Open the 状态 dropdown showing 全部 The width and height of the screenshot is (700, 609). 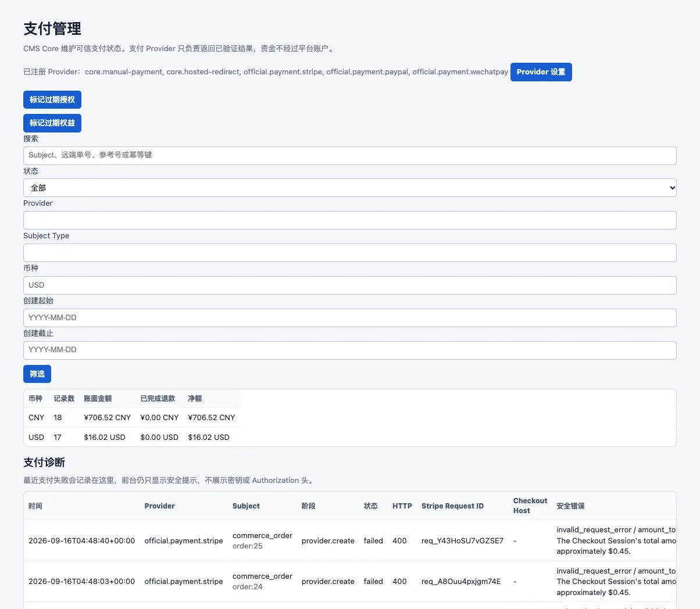(x=350, y=188)
